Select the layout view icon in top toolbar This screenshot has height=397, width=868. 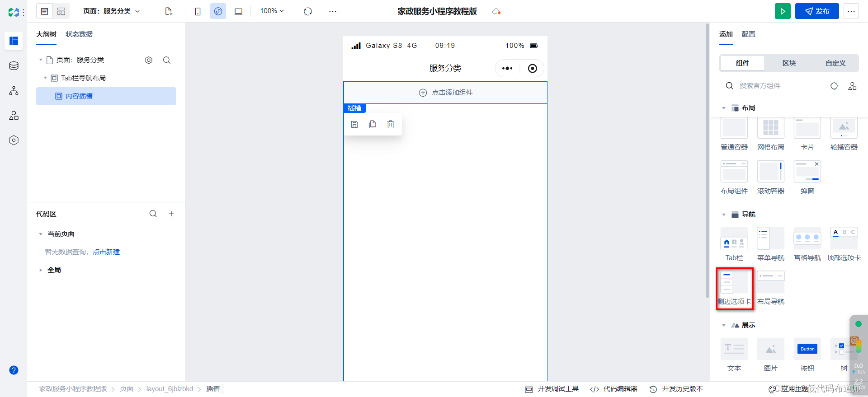point(61,11)
